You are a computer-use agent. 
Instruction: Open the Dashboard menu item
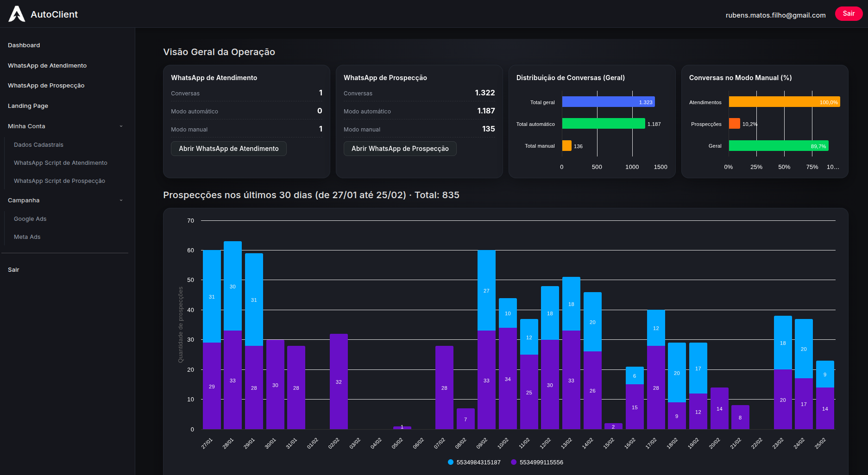click(x=24, y=45)
